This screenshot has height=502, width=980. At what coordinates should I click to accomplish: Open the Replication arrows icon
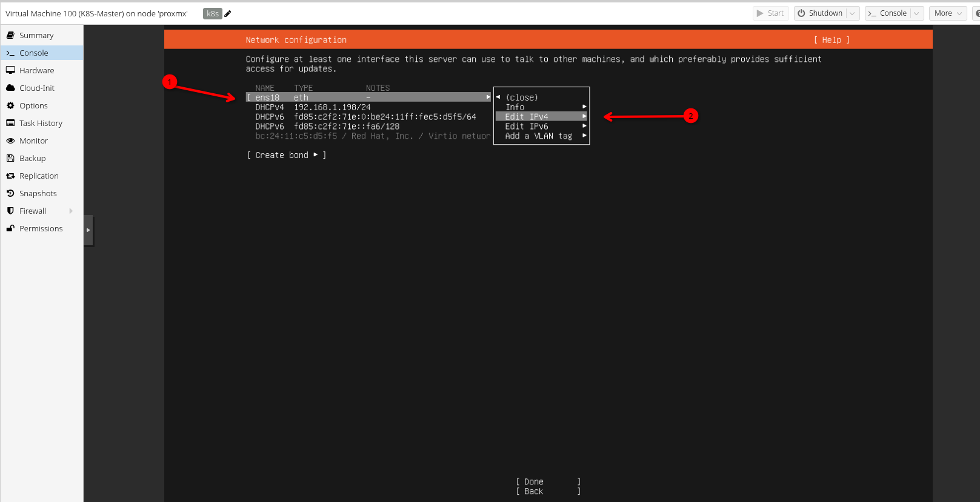click(10, 176)
